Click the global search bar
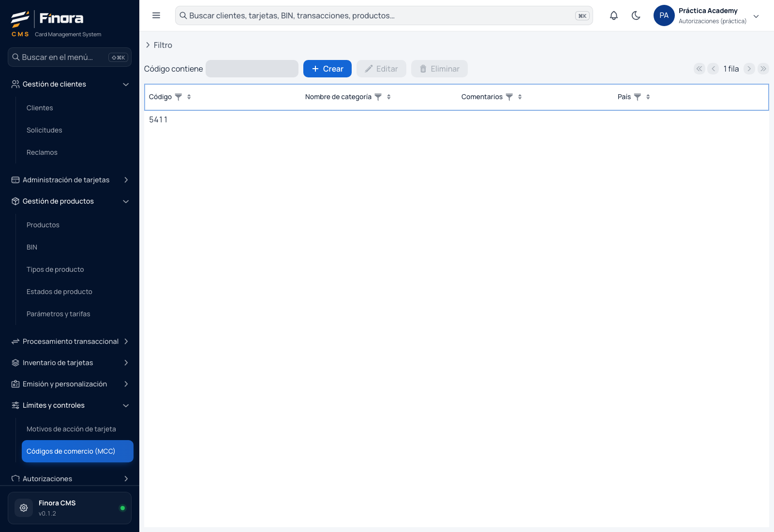The image size is (774, 532). tap(384, 15)
